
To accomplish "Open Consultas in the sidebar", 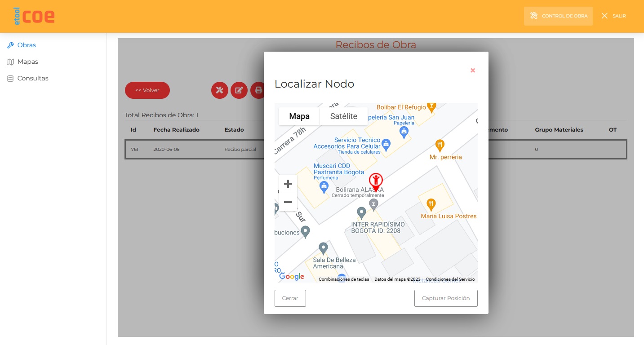I will point(32,78).
